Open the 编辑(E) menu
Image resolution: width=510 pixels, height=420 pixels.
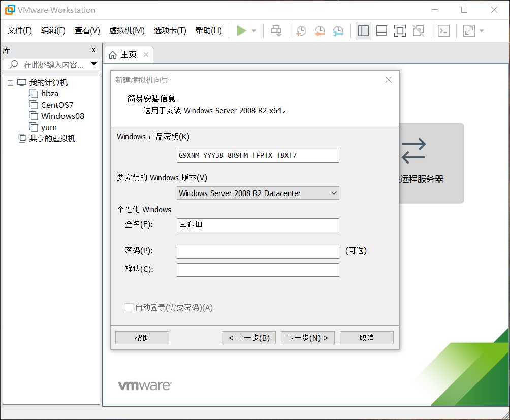point(53,30)
